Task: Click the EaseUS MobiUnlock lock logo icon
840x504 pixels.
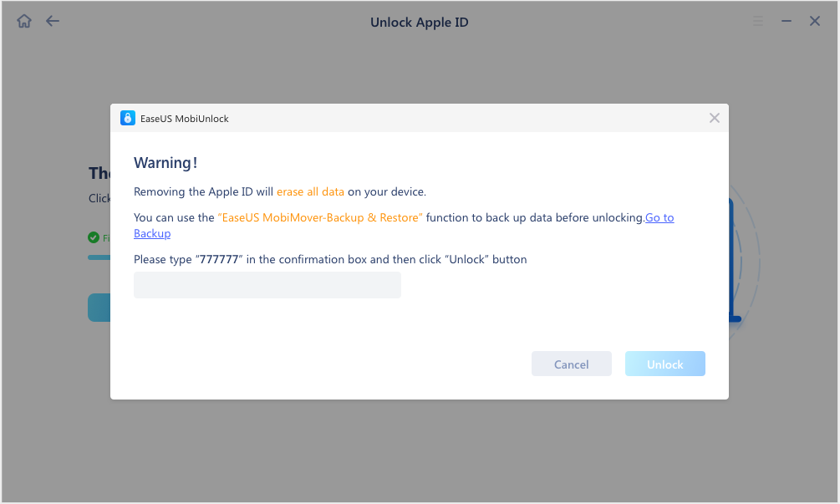Action: [128, 118]
